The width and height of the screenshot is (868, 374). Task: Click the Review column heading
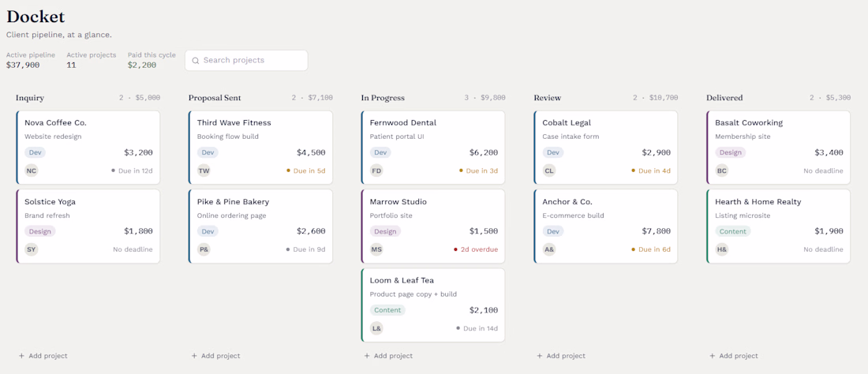[548, 98]
